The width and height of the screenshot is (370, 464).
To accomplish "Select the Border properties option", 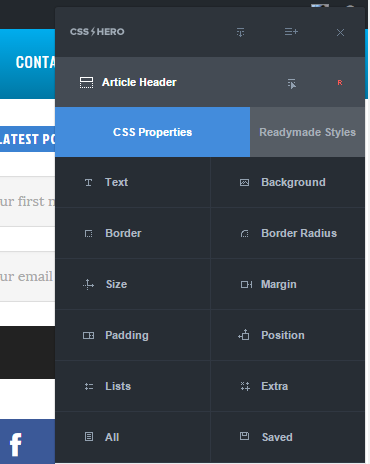I will [x=133, y=233].
